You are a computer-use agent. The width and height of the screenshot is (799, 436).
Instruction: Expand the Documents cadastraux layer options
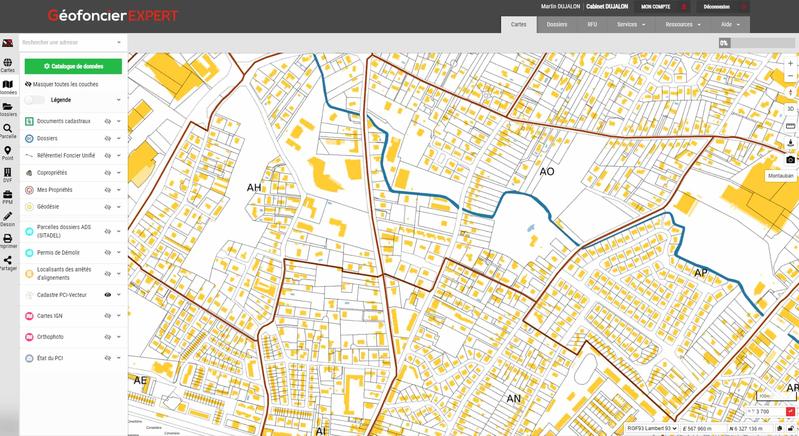pos(119,122)
